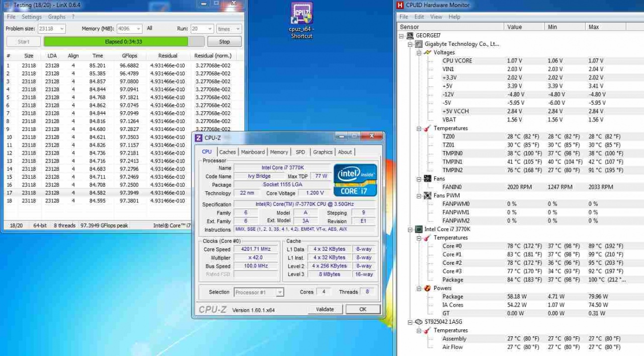Switch to the Memory tab in CPU-Z
Viewport: 644px width, 356px height.
[279, 152]
